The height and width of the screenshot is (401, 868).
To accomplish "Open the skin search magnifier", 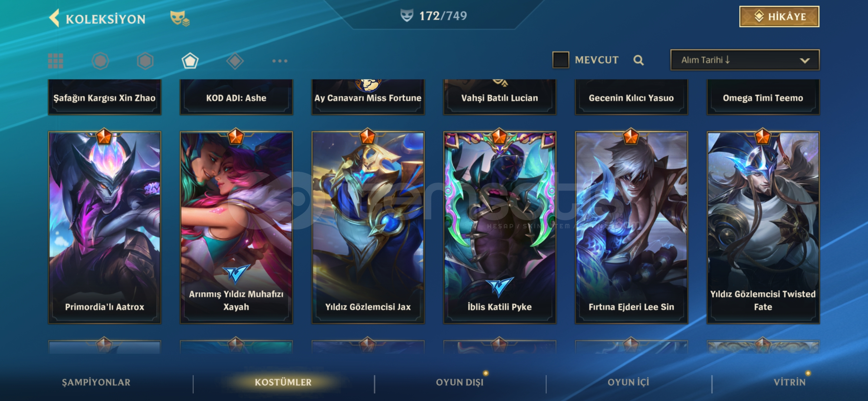I will click(x=638, y=60).
